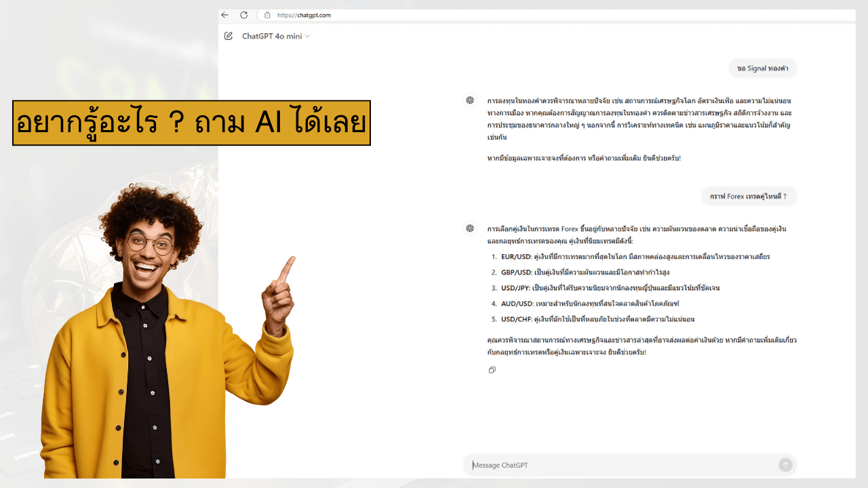
Task: Click the user message "ขอ Signal ทองคำ"
Action: [763, 68]
